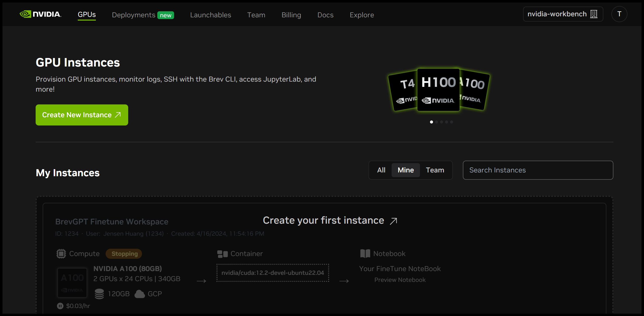
Task: Select the second carousel dot
Action: (437, 122)
